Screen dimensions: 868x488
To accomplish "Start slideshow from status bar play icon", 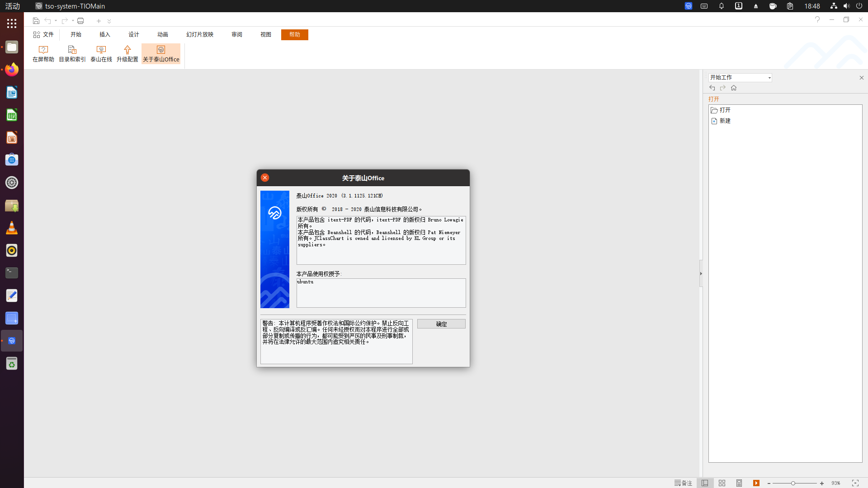I will (x=756, y=483).
